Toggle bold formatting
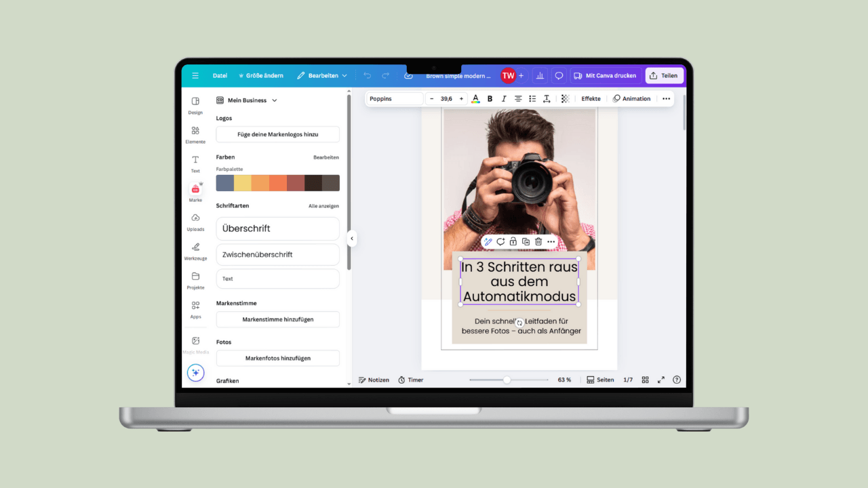The height and width of the screenshot is (488, 868). pos(490,99)
